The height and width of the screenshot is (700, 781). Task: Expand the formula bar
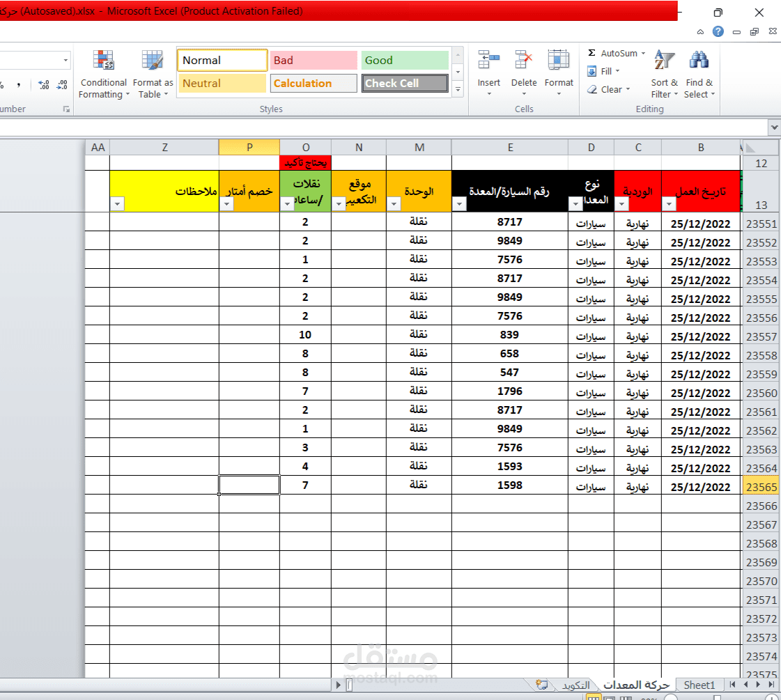(775, 127)
